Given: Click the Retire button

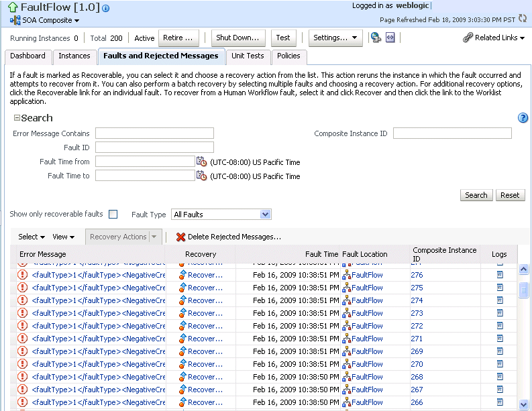Looking at the screenshot, I should [178, 38].
